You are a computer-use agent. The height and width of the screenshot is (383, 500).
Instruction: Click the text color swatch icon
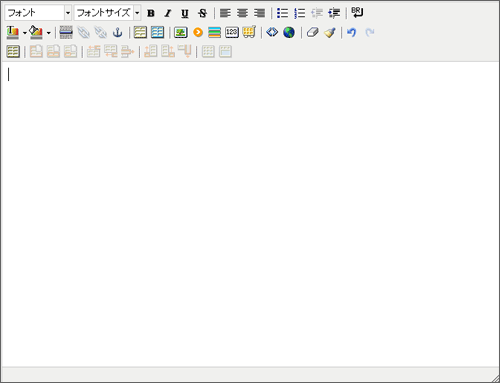13,32
